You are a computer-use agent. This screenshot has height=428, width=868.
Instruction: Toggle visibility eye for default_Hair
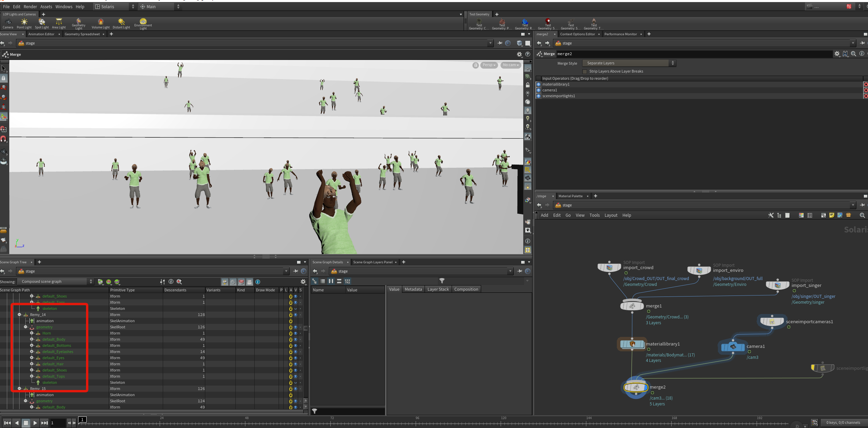pos(295,364)
